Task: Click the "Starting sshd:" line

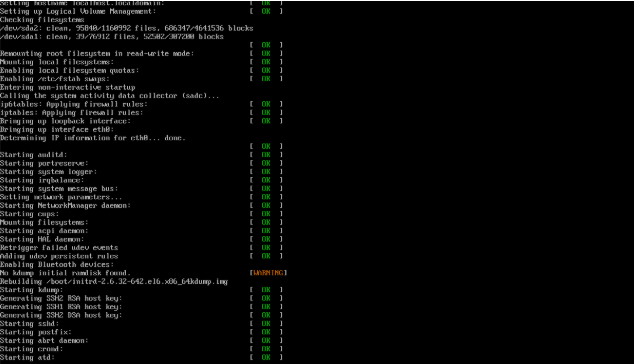Action: (x=30, y=324)
